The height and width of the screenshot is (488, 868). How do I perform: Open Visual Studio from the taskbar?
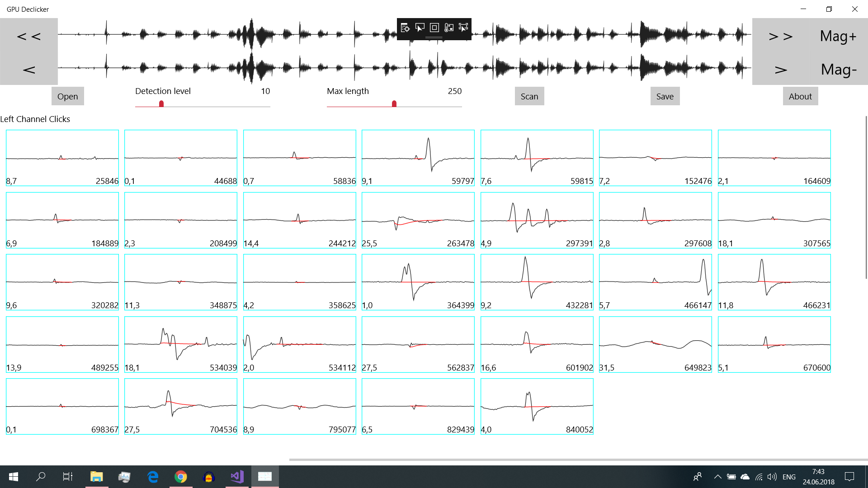[x=237, y=477]
